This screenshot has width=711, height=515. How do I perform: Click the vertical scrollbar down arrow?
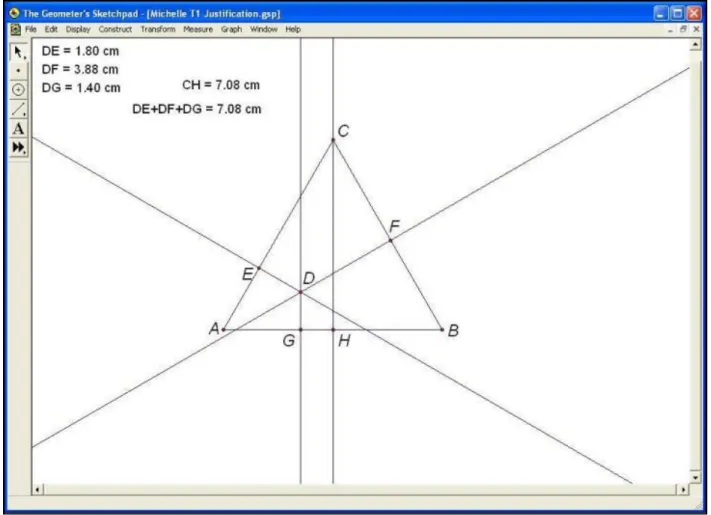(x=696, y=477)
